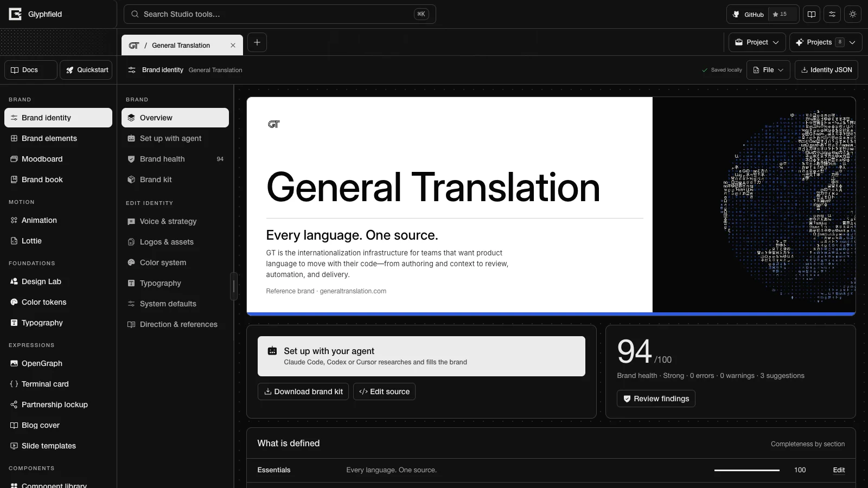This screenshot has width=868, height=488.
Task: Click Review findings button
Action: (656, 399)
